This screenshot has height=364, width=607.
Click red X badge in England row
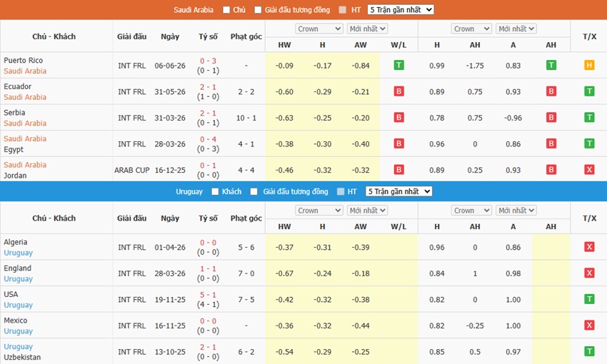coord(589,273)
